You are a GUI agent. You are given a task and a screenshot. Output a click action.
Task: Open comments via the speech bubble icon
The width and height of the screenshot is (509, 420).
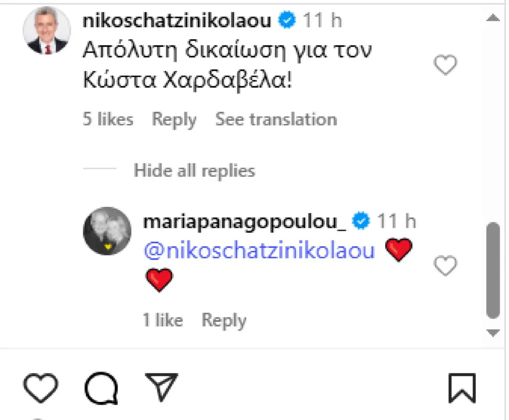(x=101, y=388)
